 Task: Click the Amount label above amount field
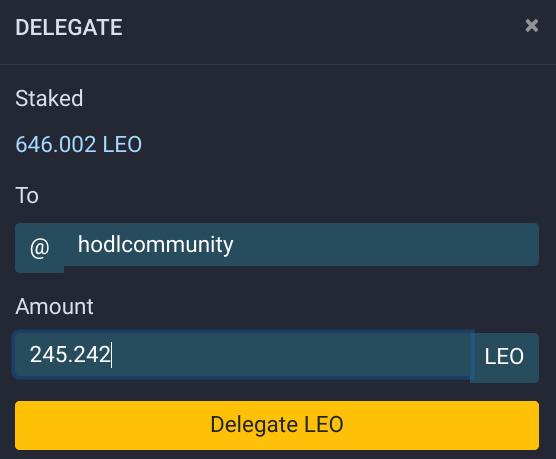[54, 306]
